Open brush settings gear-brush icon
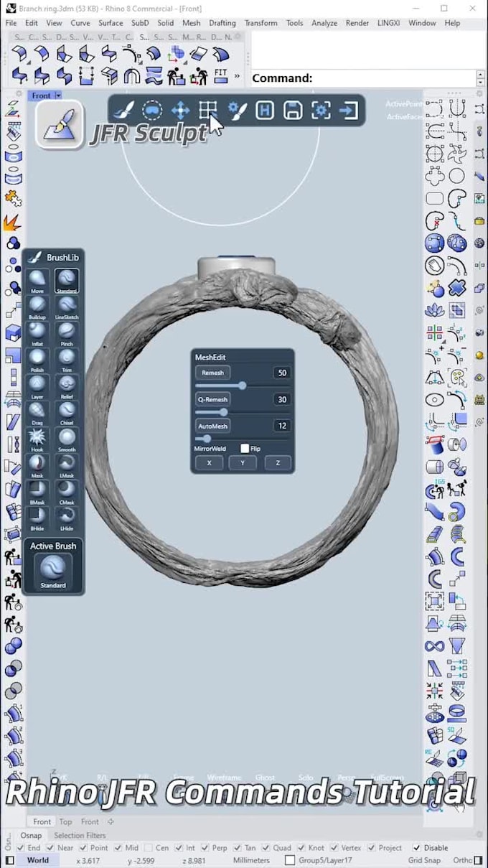Image resolution: width=488 pixels, height=868 pixels. point(237,110)
